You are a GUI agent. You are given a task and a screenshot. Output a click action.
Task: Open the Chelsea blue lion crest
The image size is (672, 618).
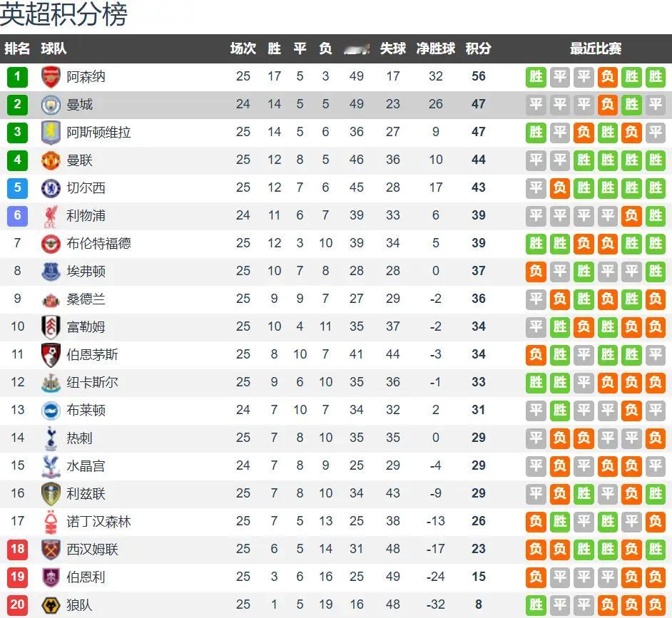point(51,188)
